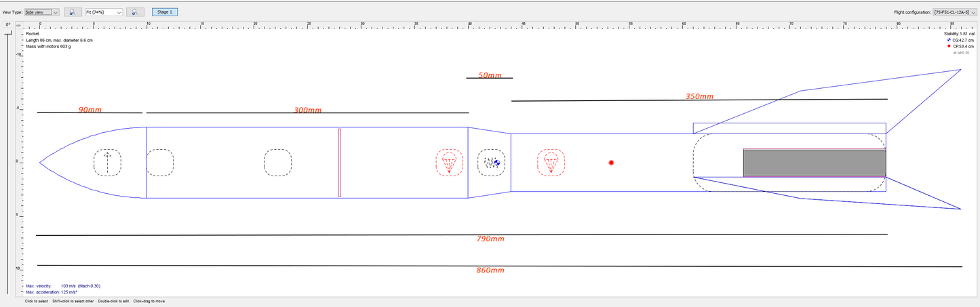Screen dimensions: 980x307
Task: Click the zoom in magnifier button
Action: 135,12
